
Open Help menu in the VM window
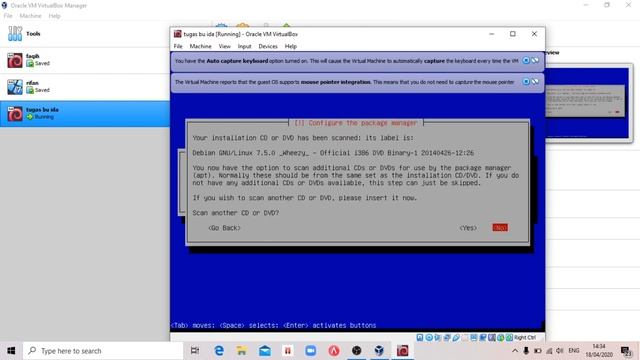coord(291,46)
